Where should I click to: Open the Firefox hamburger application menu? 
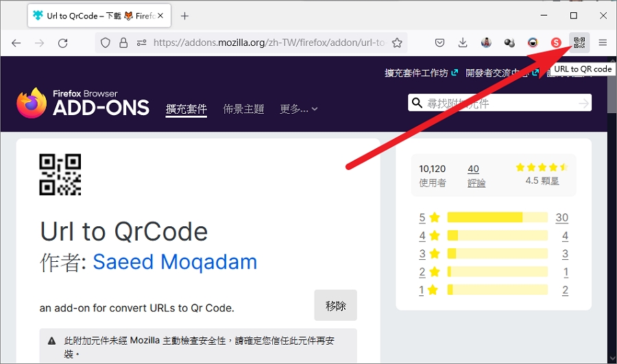coord(603,43)
